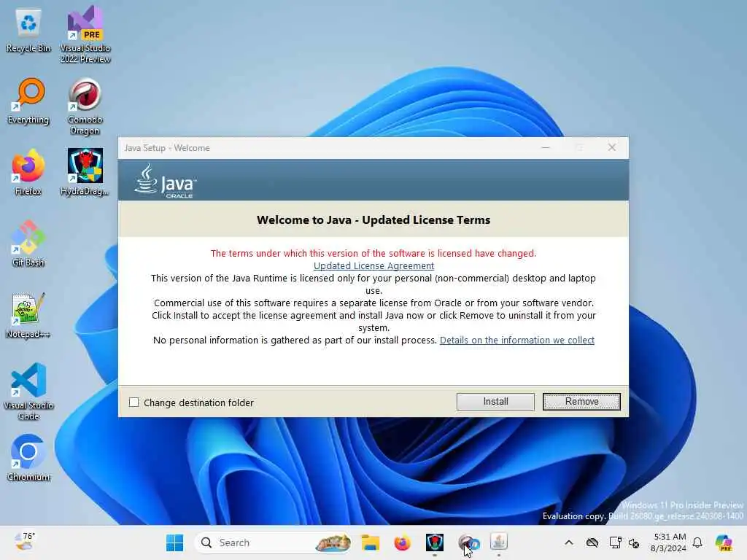
Task: Click the red license terms changed text
Action: point(373,253)
